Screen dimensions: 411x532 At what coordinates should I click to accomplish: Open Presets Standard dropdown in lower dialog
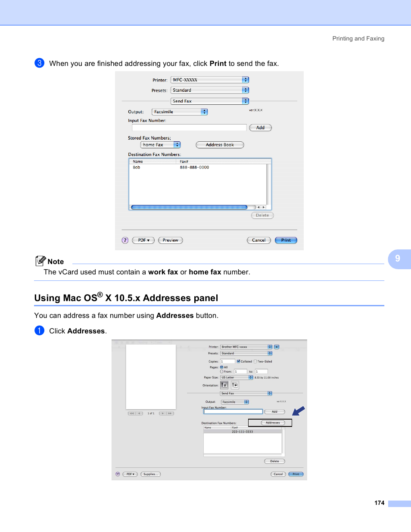pyautogui.click(x=246, y=353)
